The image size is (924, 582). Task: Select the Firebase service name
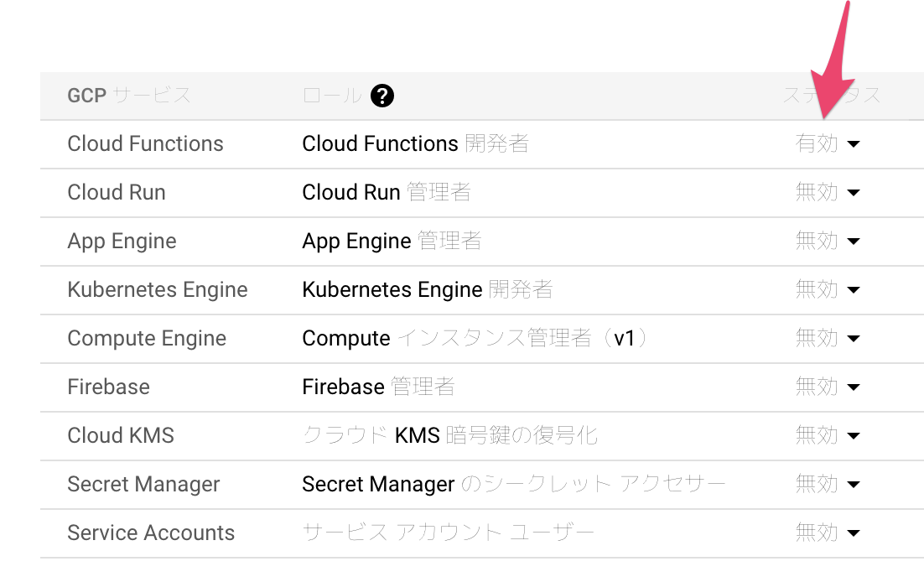point(108,387)
